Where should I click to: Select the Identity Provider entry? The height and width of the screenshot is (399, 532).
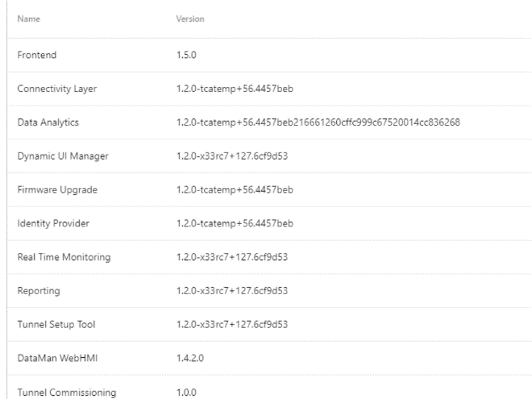[53, 223]
